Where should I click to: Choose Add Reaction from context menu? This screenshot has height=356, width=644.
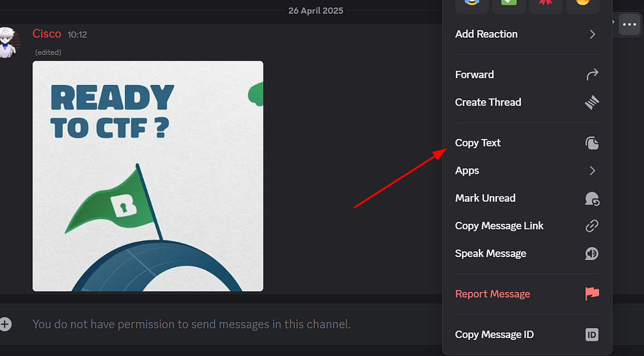coord(527,34)
